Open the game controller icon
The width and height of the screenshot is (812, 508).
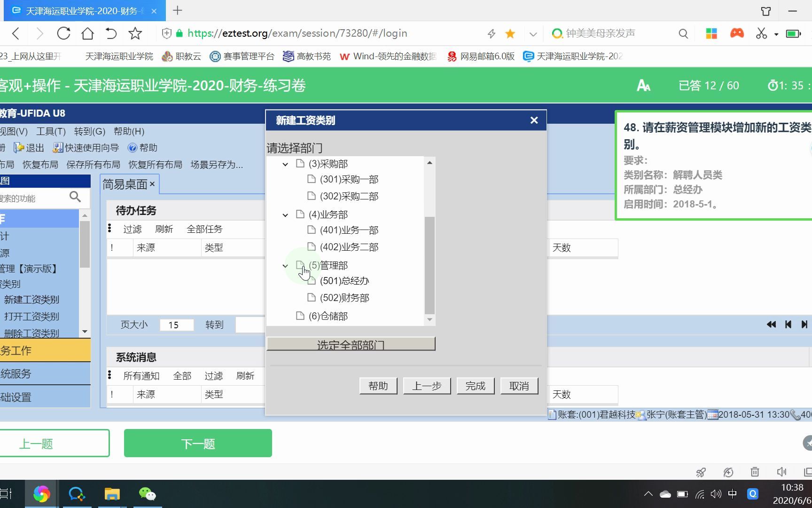click(737, 33)
